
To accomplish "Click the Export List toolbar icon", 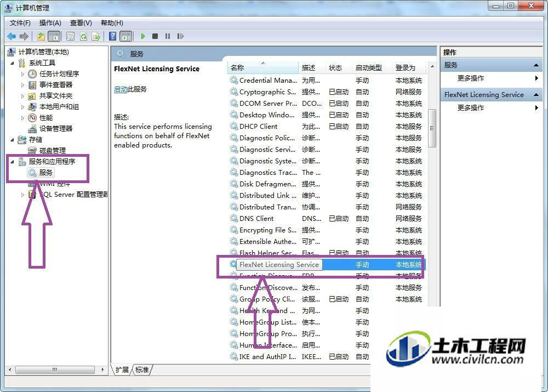I will pos(96,36).
